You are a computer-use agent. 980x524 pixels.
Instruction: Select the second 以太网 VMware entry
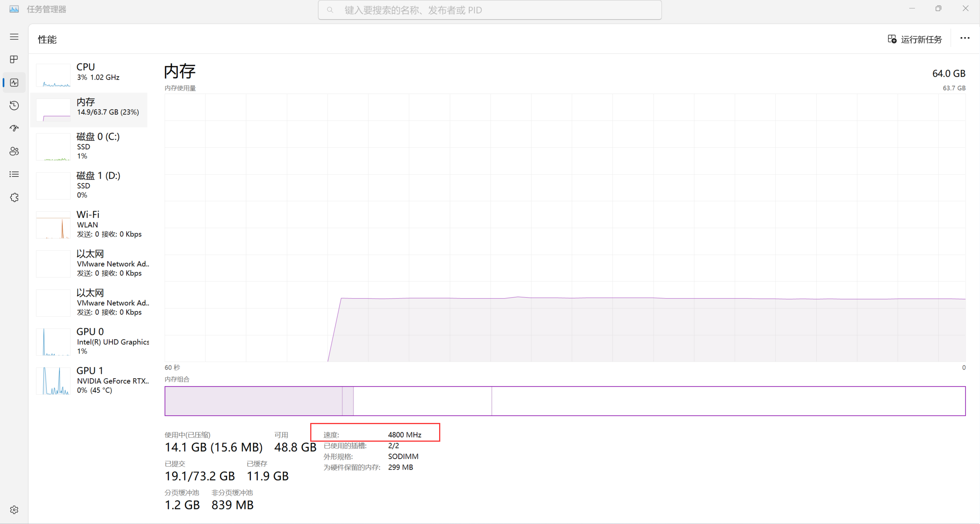tap(89, 302)
